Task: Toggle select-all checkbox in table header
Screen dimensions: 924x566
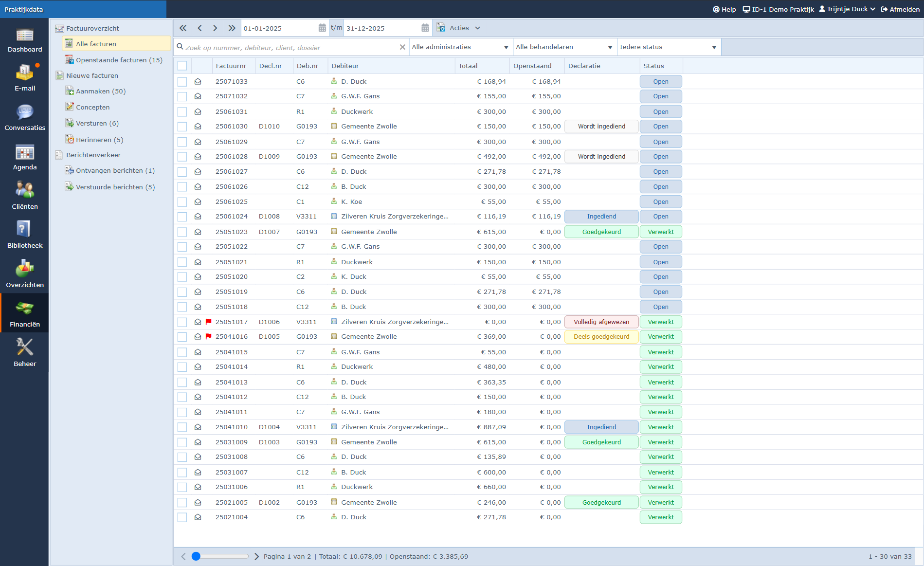Action: [182, 66]
